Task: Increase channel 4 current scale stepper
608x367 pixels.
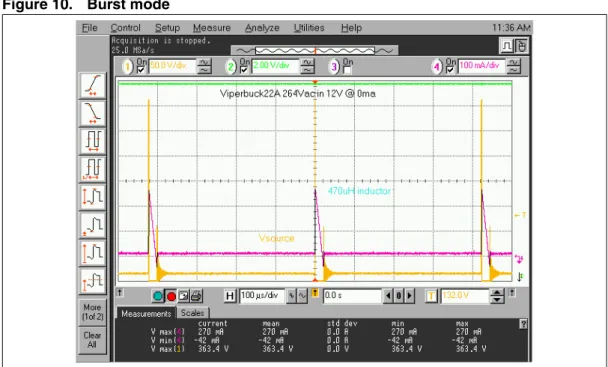Action: [x=514, y=62]
